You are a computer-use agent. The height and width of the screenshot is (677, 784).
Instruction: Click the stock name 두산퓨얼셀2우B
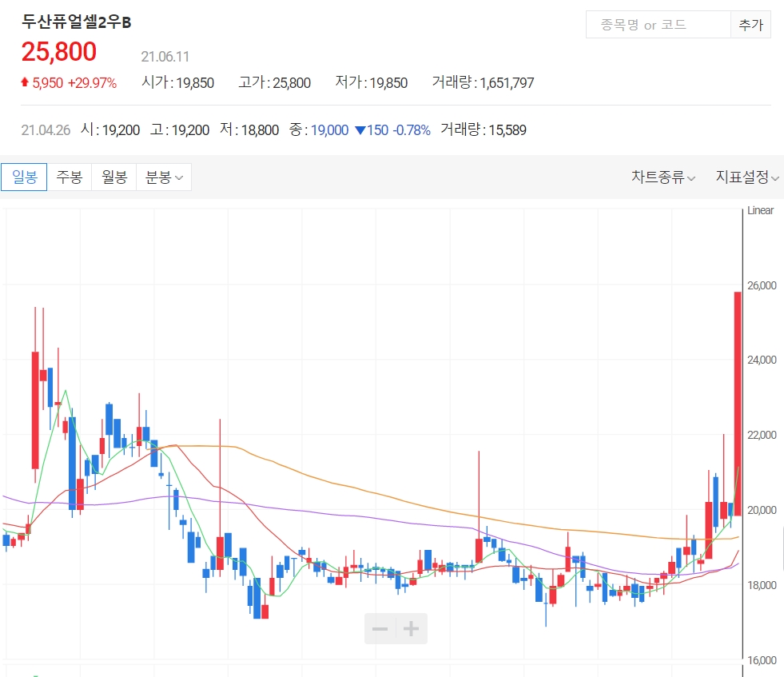77,22
